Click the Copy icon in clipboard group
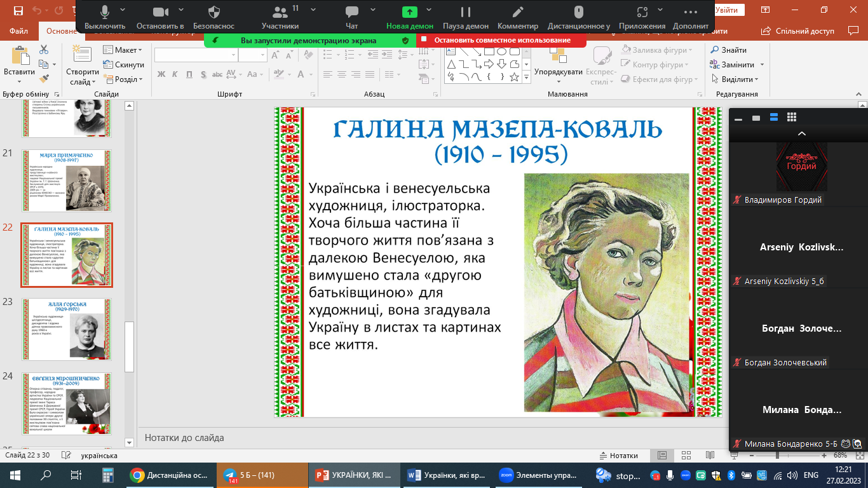 [43, 65]
